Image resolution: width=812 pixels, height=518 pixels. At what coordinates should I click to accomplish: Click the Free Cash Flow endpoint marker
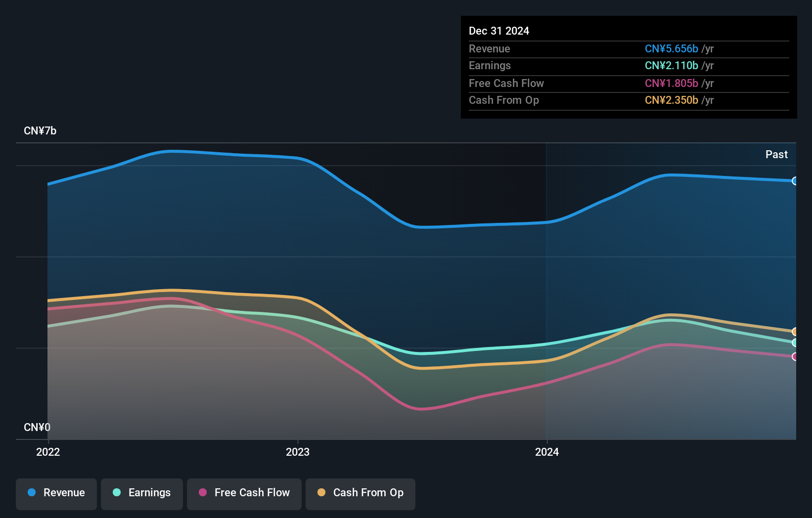click(x=795, y=356)
